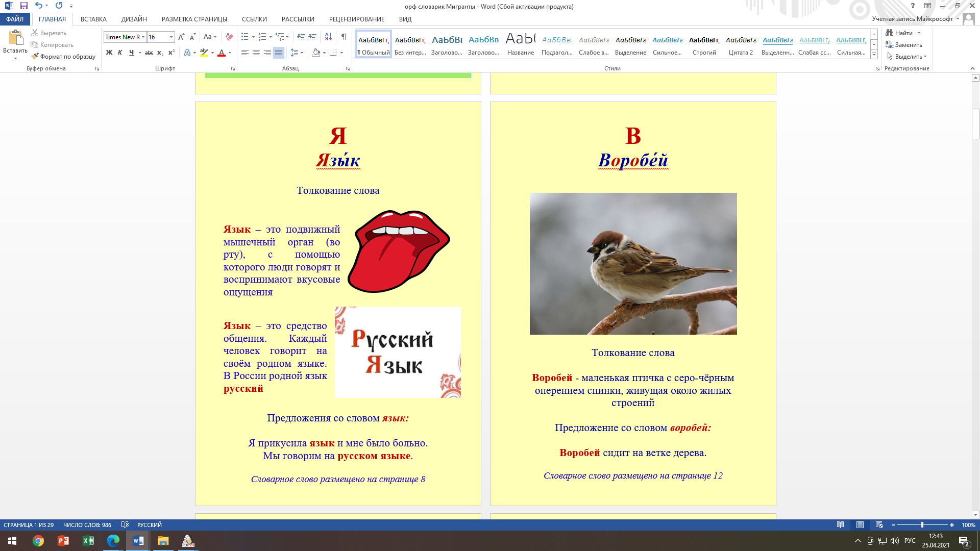Click the Save icon in quick access toolbar
Viewport: 980px width, 551px height.
click(24, 6)
